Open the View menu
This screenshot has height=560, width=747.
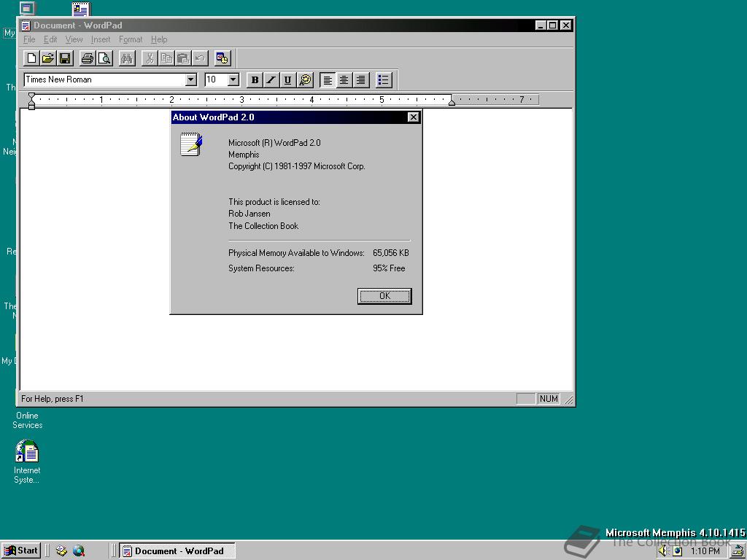(x=74, y=39)
